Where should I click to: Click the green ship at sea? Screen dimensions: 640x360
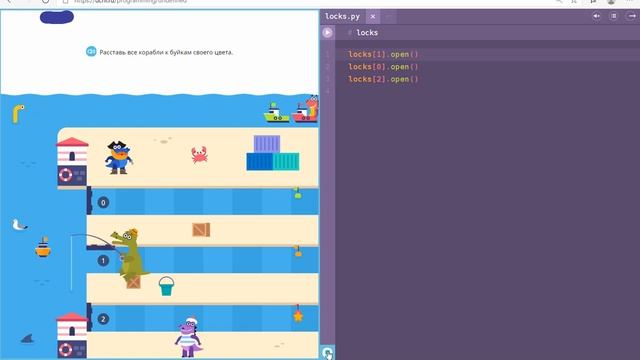(276, 113)
